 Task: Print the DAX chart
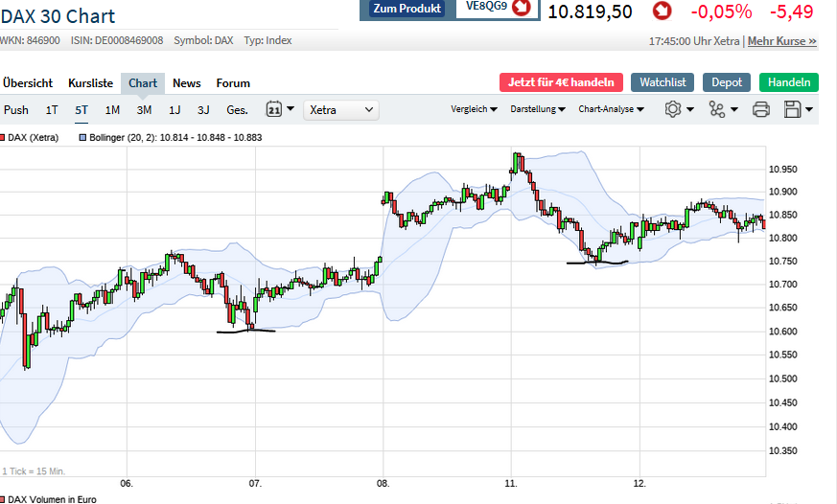tap(761, 109)
